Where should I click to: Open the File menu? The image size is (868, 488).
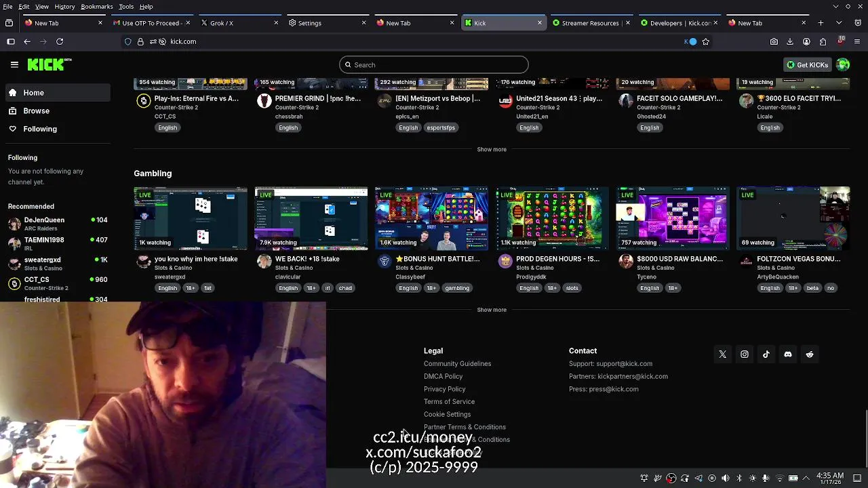(x=6, y=6)
